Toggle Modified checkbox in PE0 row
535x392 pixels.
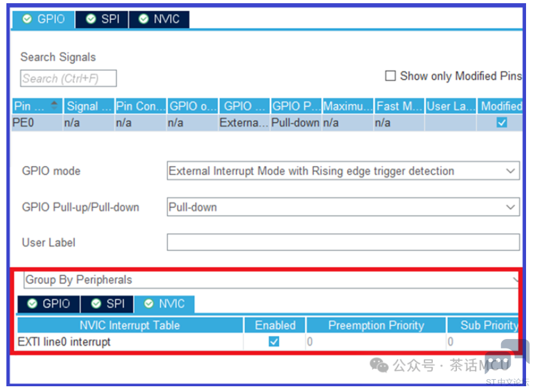pyautogui.click(x=502, y=123)
